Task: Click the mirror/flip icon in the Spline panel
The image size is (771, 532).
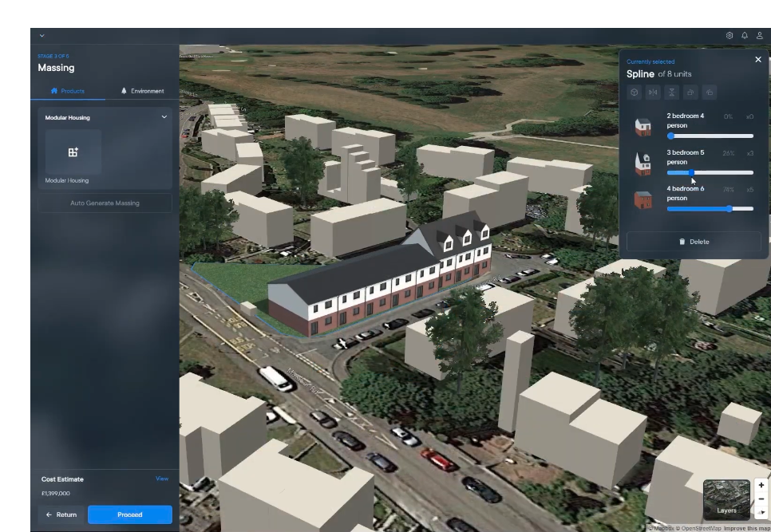Action: [653, 93]
